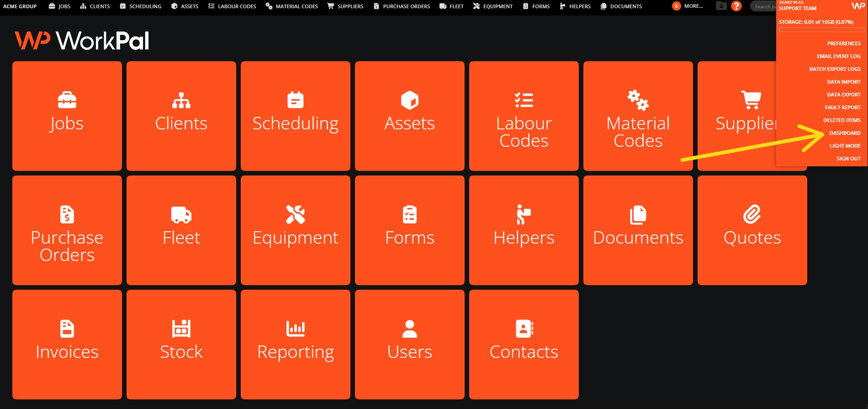
Task: Open the Purchase Orders tile
Action: coord(67,230)
